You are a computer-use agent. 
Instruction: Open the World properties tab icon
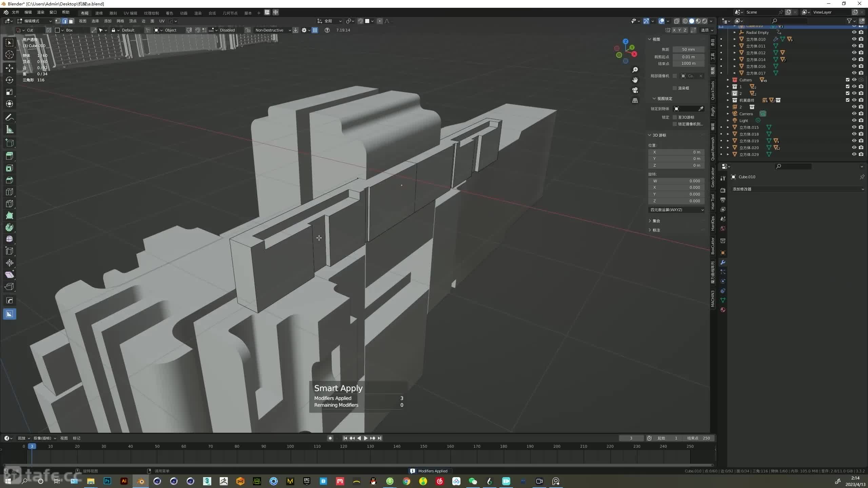point(723,228)
